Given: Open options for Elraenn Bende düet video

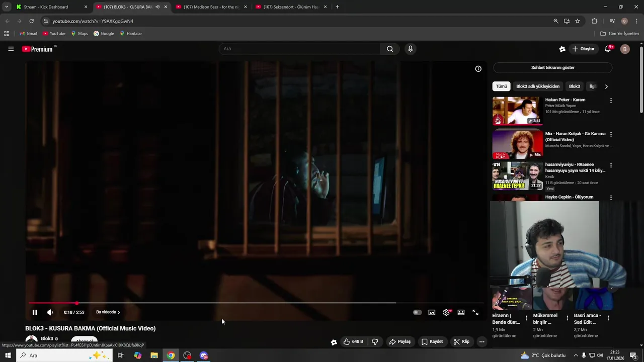Looking at the screenshot, I should click(526, 318).
